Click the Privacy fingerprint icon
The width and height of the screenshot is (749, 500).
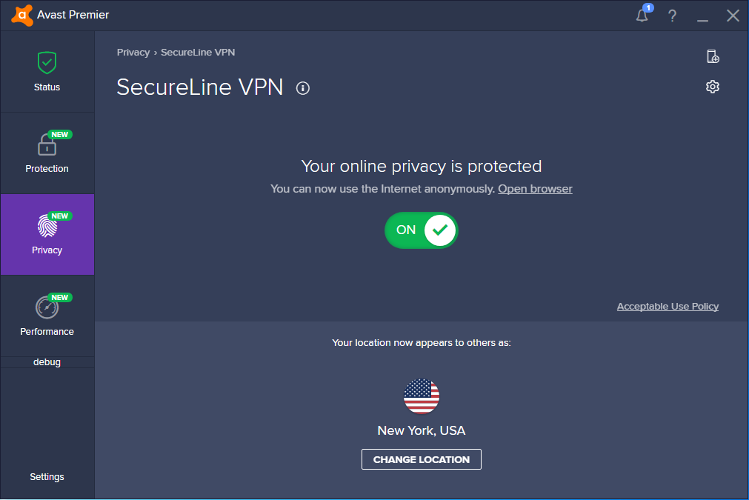47,225
